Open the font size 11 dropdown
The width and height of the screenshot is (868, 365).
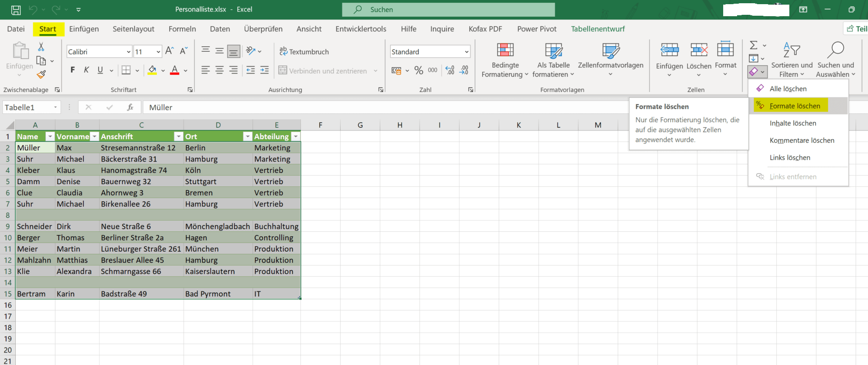click(158, 52)
